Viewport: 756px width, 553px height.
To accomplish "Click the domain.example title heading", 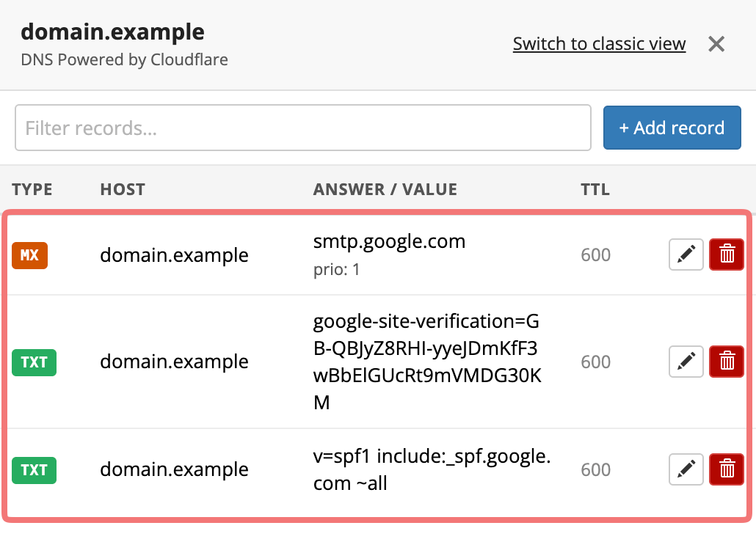I will (112, 32).
